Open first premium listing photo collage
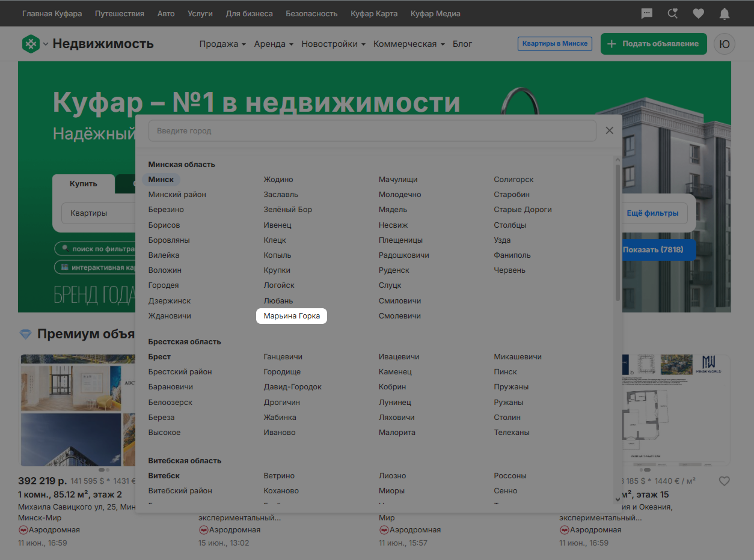This screenshot has height=560, width=754. pyautogui.click(x=78, y=410)
